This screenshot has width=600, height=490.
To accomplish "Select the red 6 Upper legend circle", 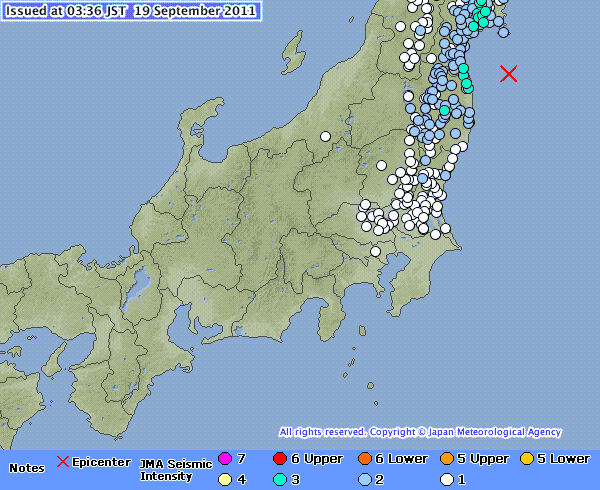I will (x=279, y=459).
